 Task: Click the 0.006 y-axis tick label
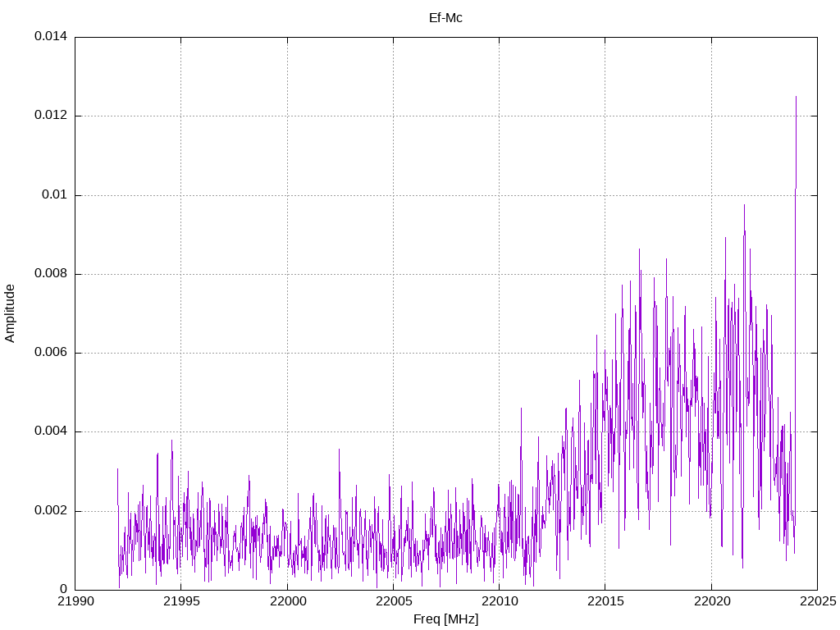tap(50, 353)
